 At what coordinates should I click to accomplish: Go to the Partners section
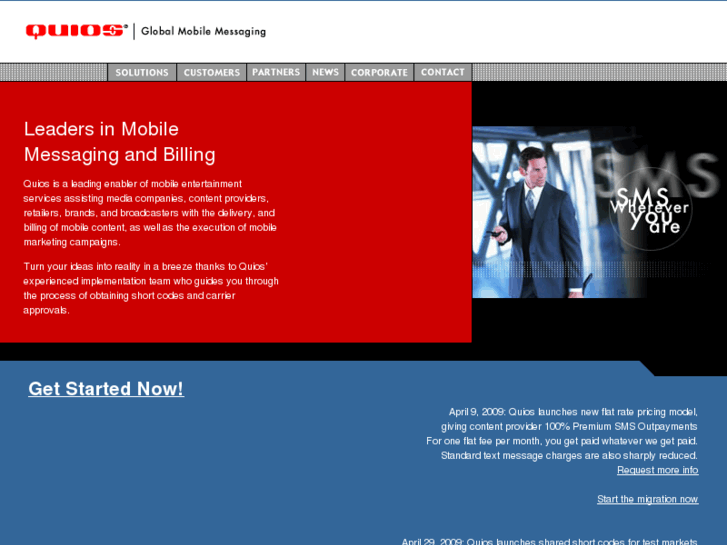[276, 72]
